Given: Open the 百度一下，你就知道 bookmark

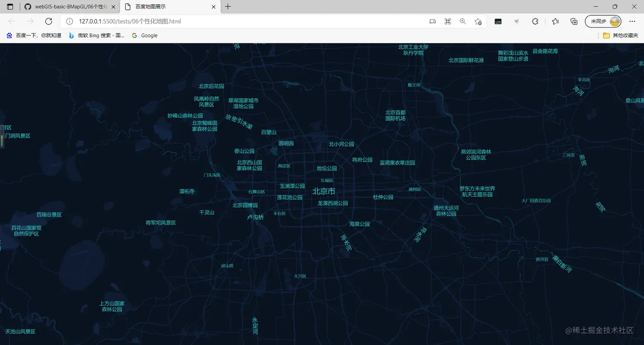Looking at the screenshot, I should (x=34, y=35).
